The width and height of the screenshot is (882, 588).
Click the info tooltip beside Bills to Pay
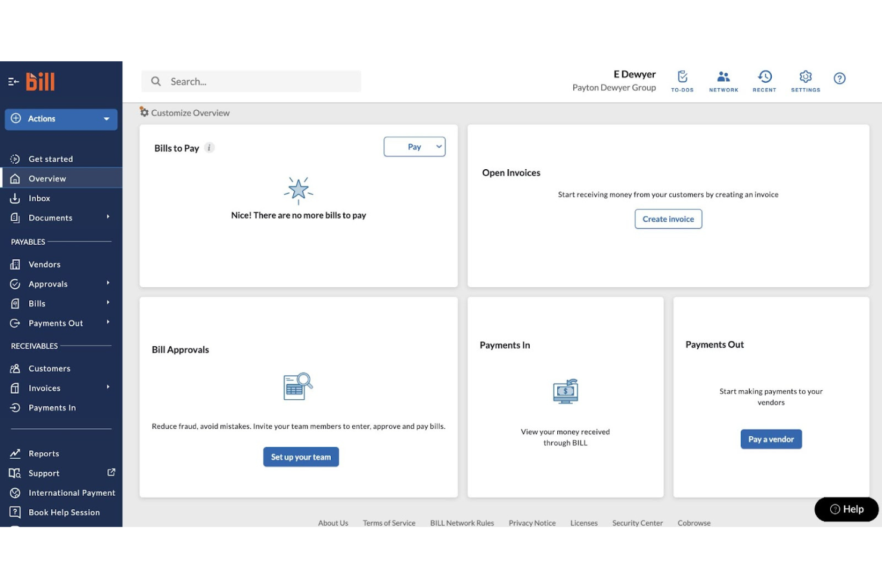pos(209,148)
